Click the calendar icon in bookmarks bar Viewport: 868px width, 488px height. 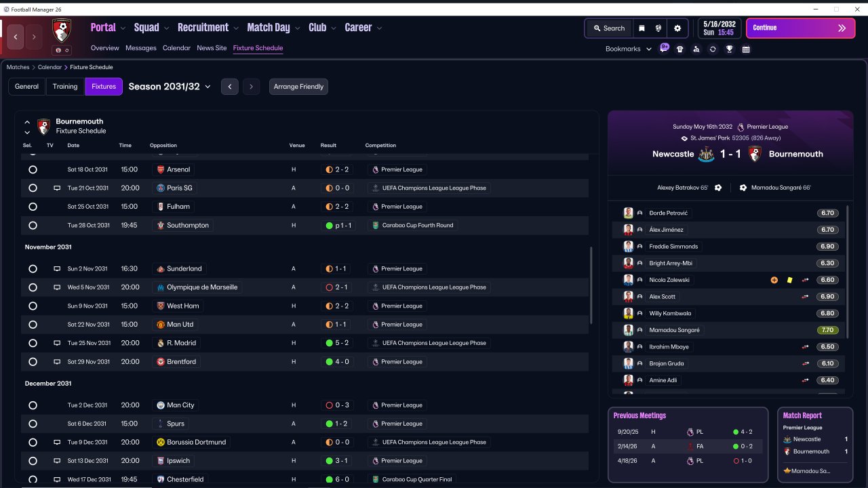746,49
